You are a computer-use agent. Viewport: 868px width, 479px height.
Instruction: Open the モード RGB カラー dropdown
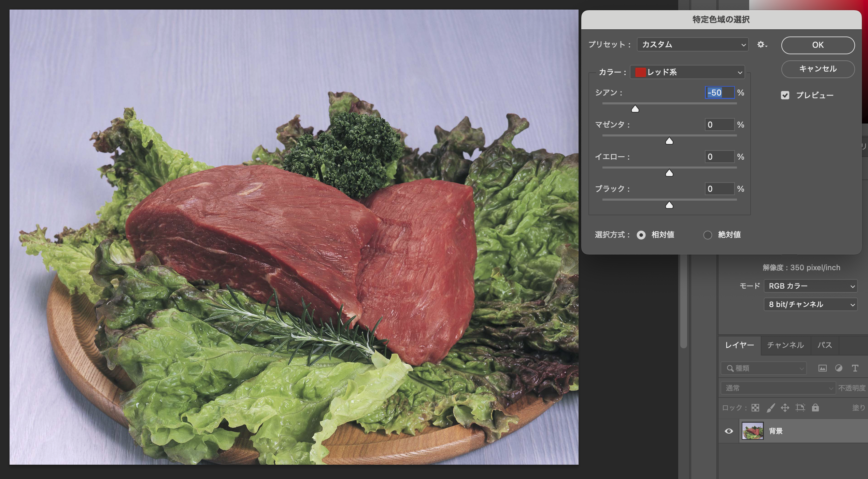[x=810, y=286]
